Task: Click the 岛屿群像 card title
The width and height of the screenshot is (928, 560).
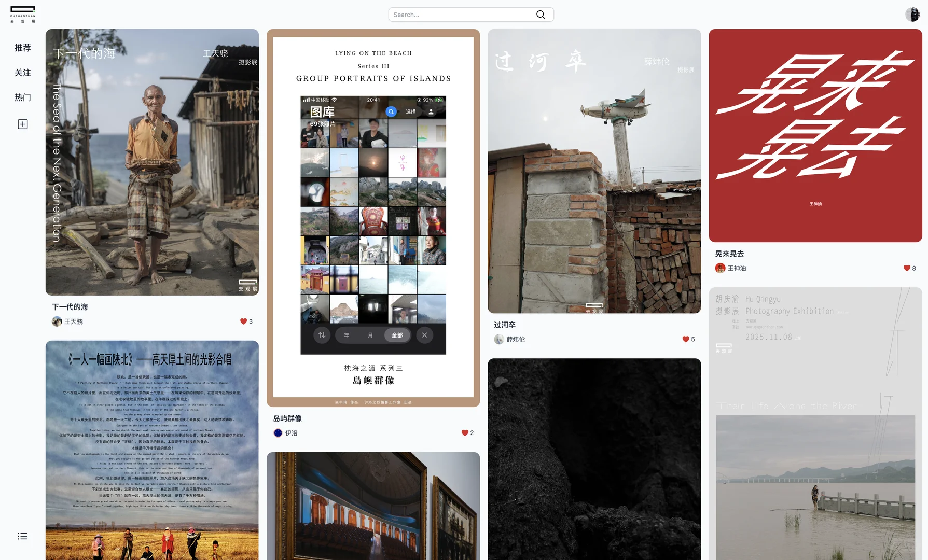Action: (287, 418)
